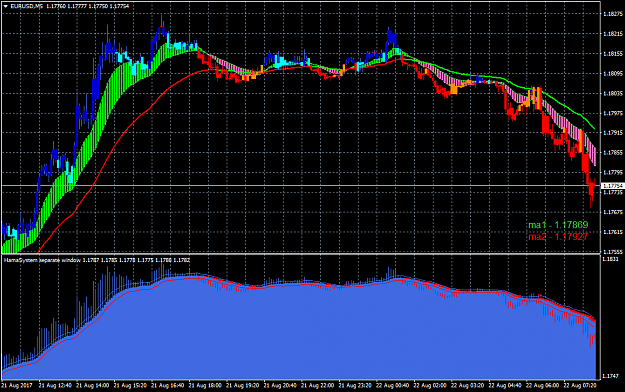
Task: Click the MamaSystem separate window indicator label
Action: pos(42,260)
